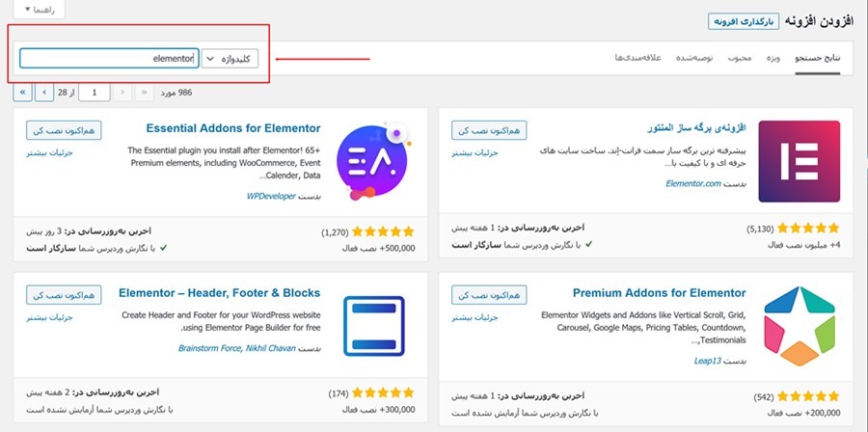Click the Premium Addons star logo
This screenshot has width=868, height=432.
[x=799, y=326]
